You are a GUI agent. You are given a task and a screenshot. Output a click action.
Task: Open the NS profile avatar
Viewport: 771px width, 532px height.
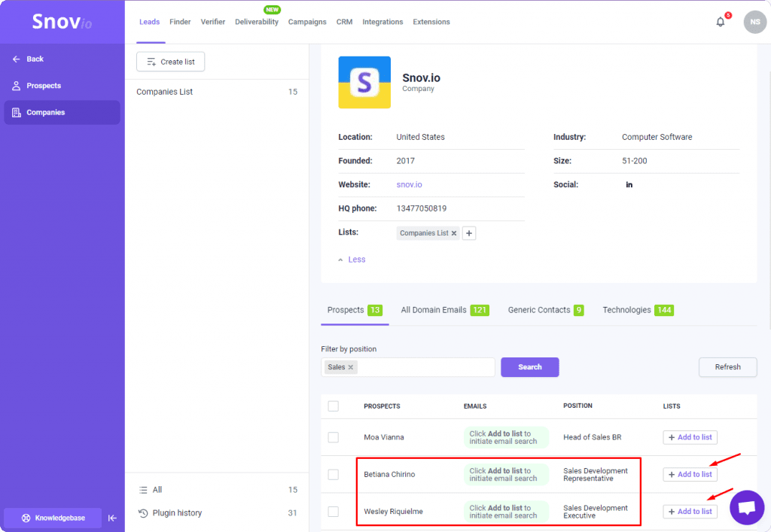coord(754,22)
